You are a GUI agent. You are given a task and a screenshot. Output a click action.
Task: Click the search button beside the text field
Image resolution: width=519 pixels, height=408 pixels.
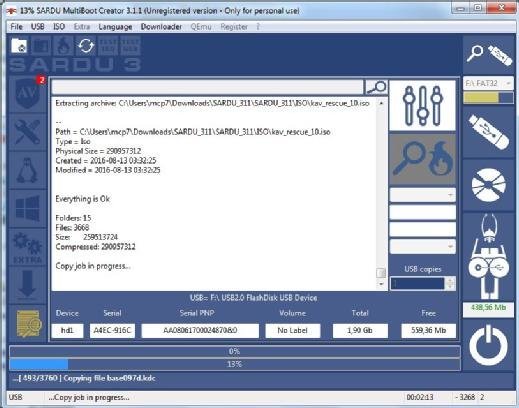[376, 87]
